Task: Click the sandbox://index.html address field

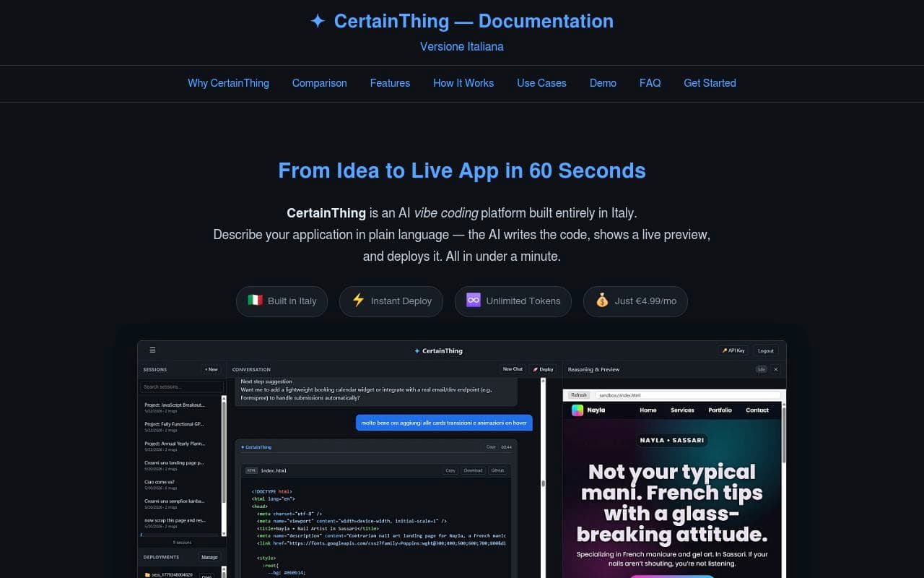Action: [x=687, y=395]
